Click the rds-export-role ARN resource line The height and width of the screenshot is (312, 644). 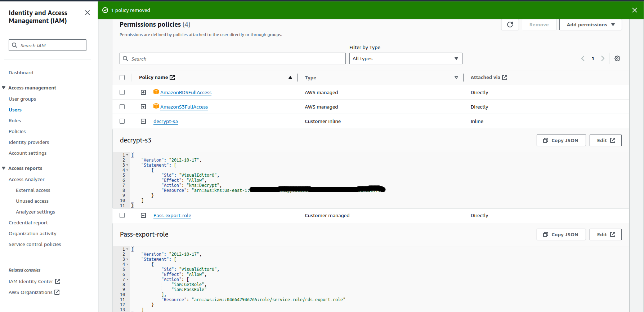pos(253,299)
